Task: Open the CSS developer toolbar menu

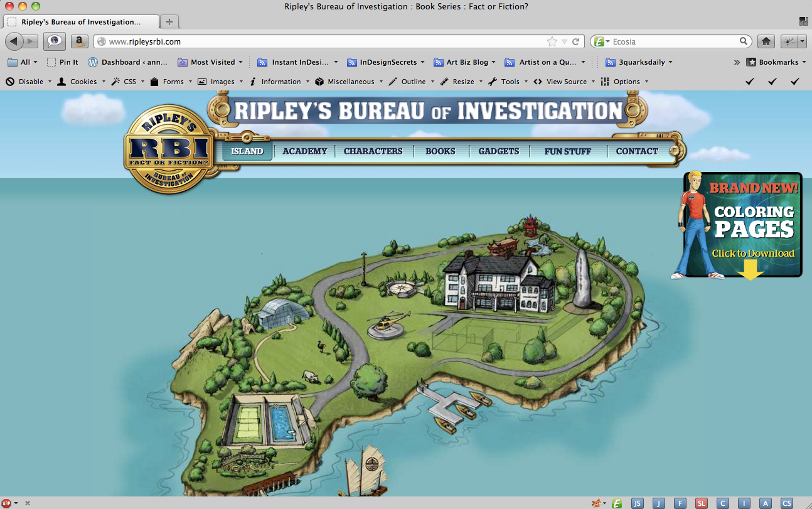Action: pos(128,82)
